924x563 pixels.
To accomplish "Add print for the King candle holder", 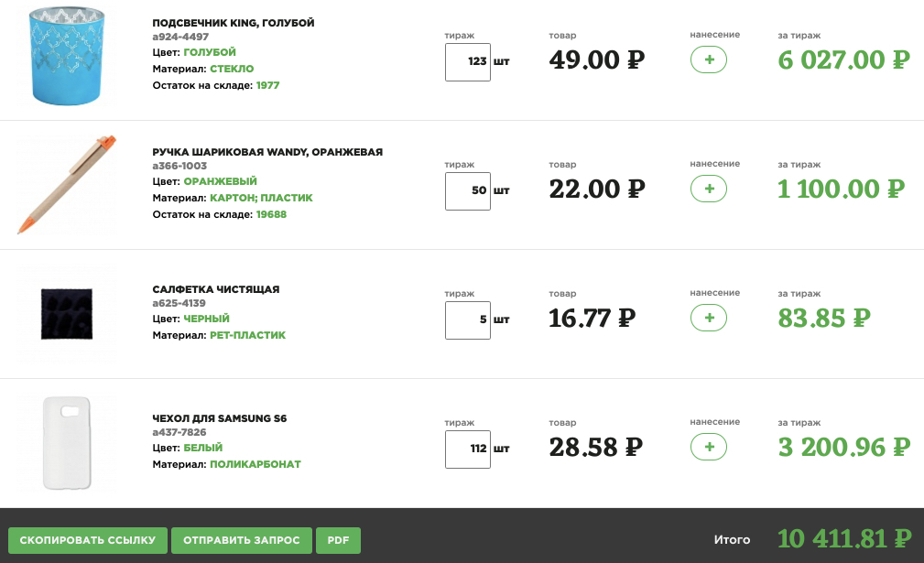I will pos(708,60).
